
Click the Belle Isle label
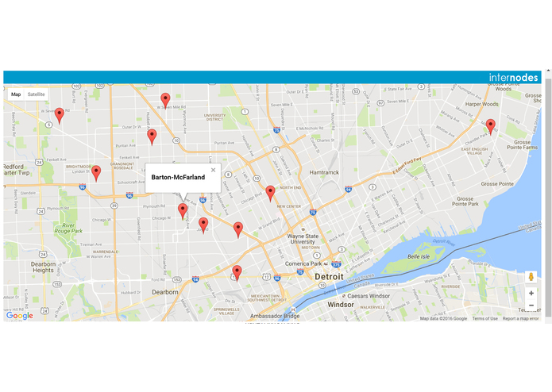[419, 256]
